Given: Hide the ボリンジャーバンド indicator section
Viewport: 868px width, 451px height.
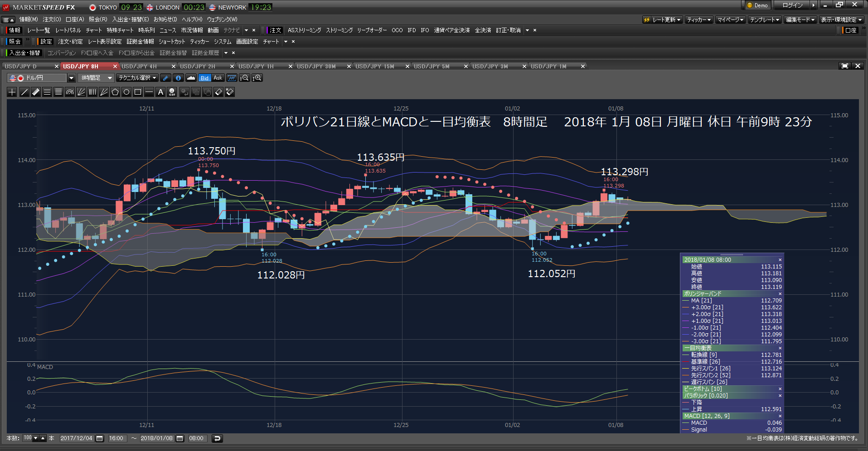Looking at the screenshot, I should click(x=780, y=294).
